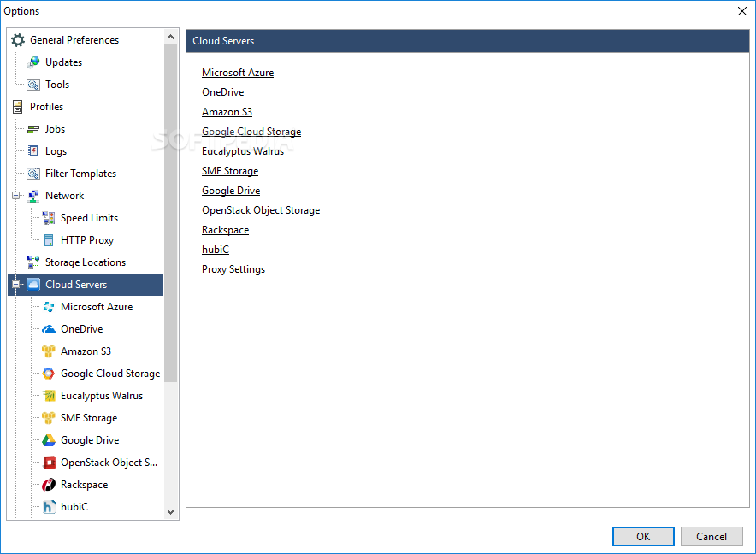The height and width of the screenshot is (554, 756).
Task: Click the Network computers icon
Action: click(x=33, y=196)
